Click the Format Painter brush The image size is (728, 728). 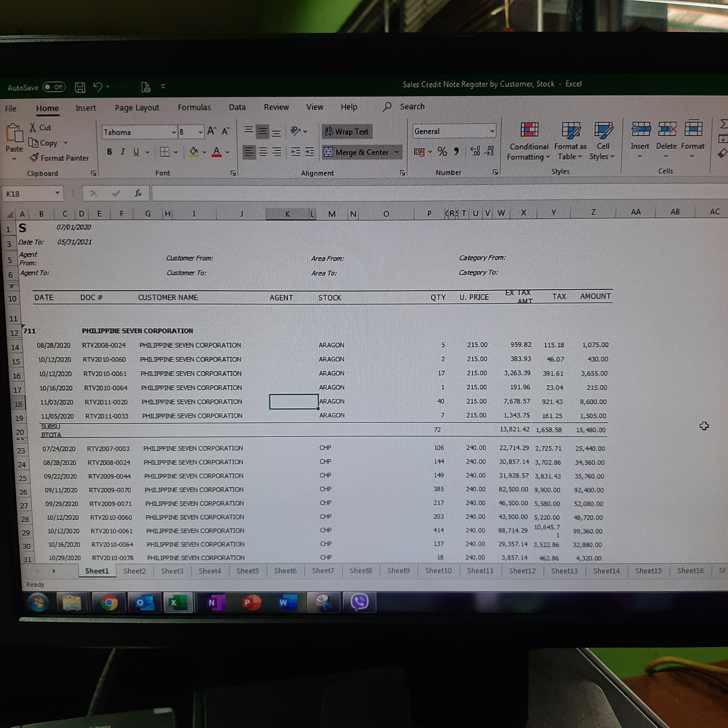click(34, 157)
